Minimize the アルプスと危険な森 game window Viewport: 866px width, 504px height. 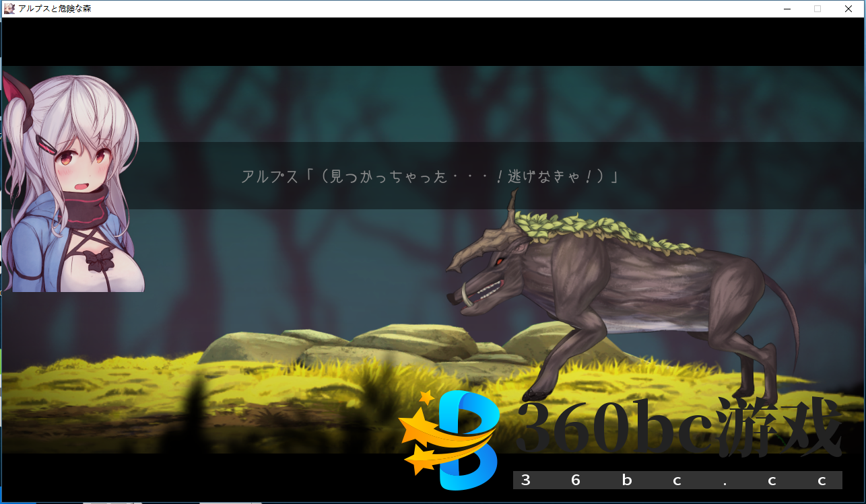(787, 9)
